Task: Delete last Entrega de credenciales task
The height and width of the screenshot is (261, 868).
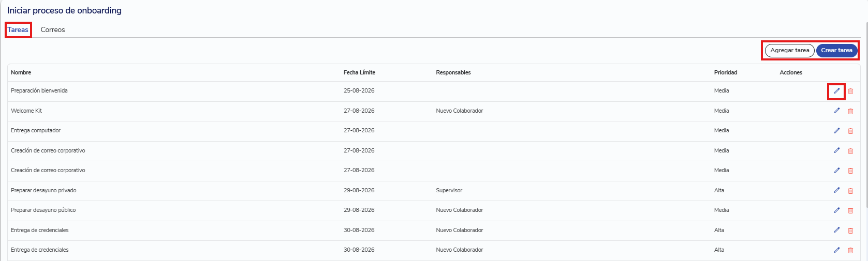Action: [x=850, y=250]
